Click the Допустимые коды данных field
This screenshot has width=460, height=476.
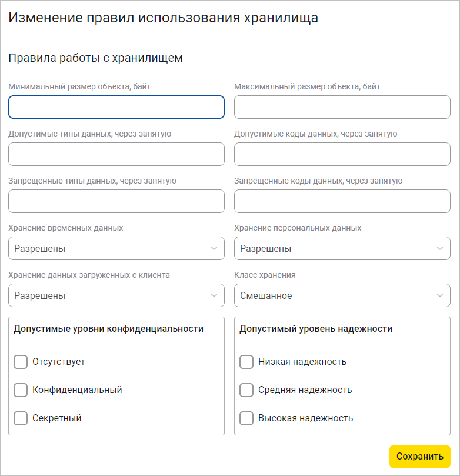[x=342, y=154]
